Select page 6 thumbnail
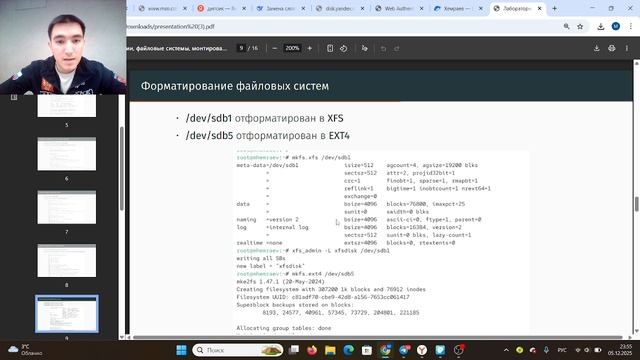 click(x=67, y=154)
